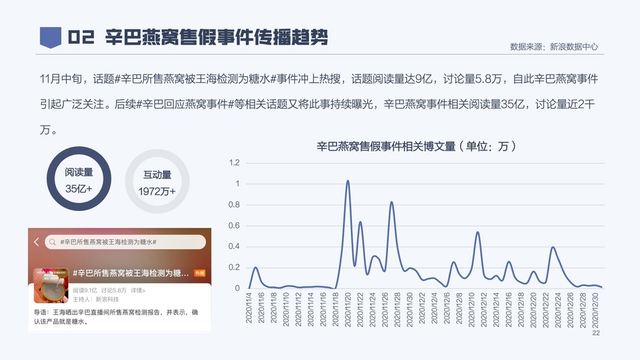Click the 2020/11/20 x-axis date label
Image resolution: width=640 pixels, height=360 pixels.
348,309
